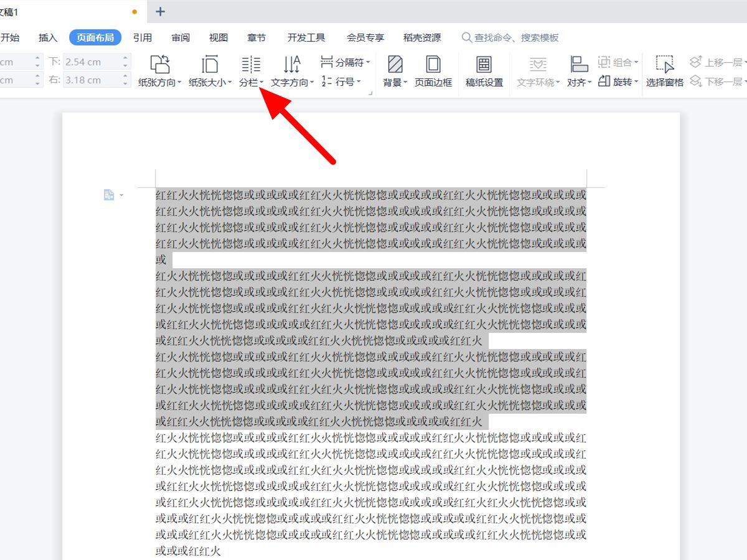The width and height of the screenshot is (747, 560).
Task: Click the send backward (下移一层) icon
Action: click(695, 81)
